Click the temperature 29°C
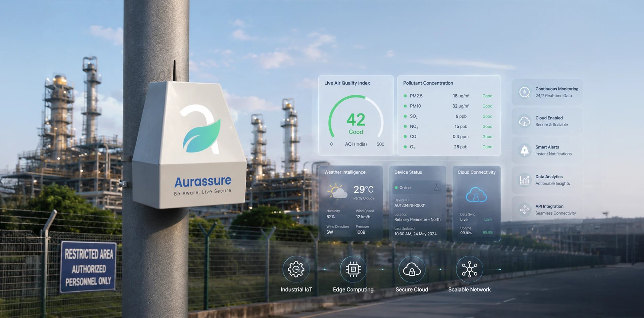 click(x=363, y=190)
